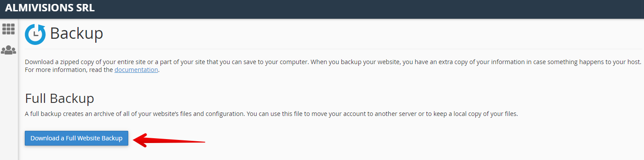Click empty space in the dark top bar

click(x=370, y=9)
